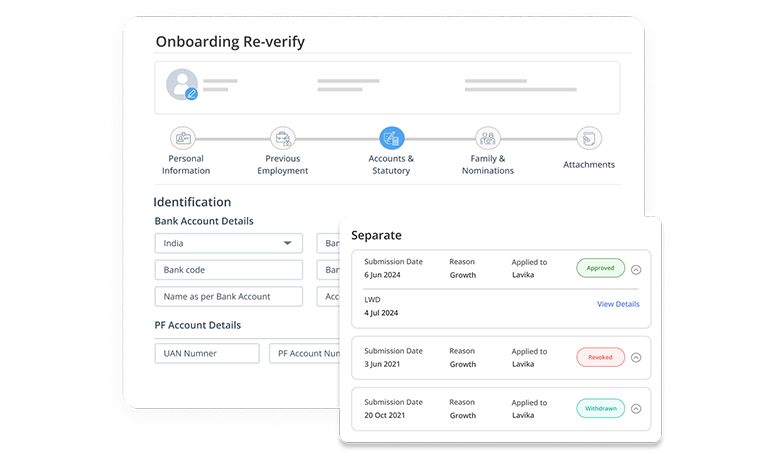
Task: Click the Identification section heading
Action: point(192,202)
